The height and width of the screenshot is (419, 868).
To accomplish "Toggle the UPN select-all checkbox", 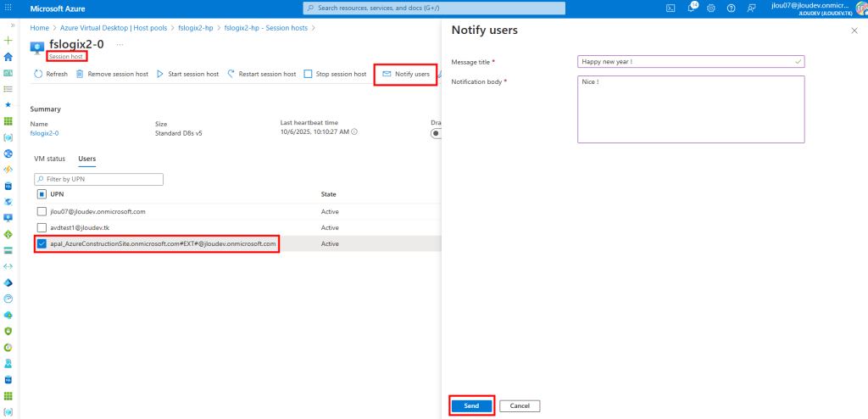I will [42, 194].
